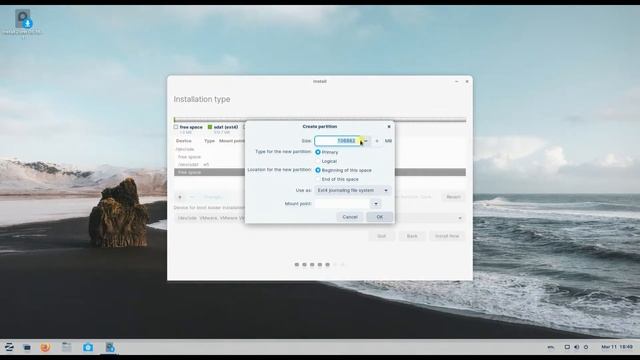Click the Device column header
640x360 pixels.
[184, 141]
